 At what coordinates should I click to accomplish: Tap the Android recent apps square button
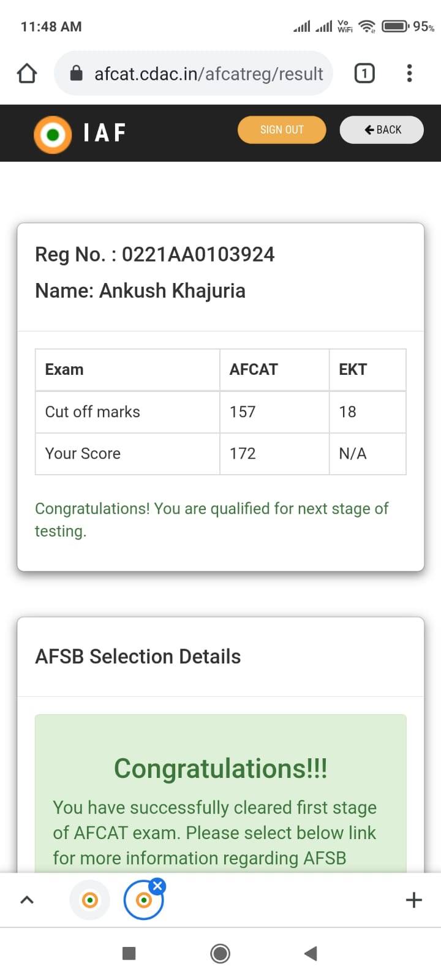(x=129, y=953)
